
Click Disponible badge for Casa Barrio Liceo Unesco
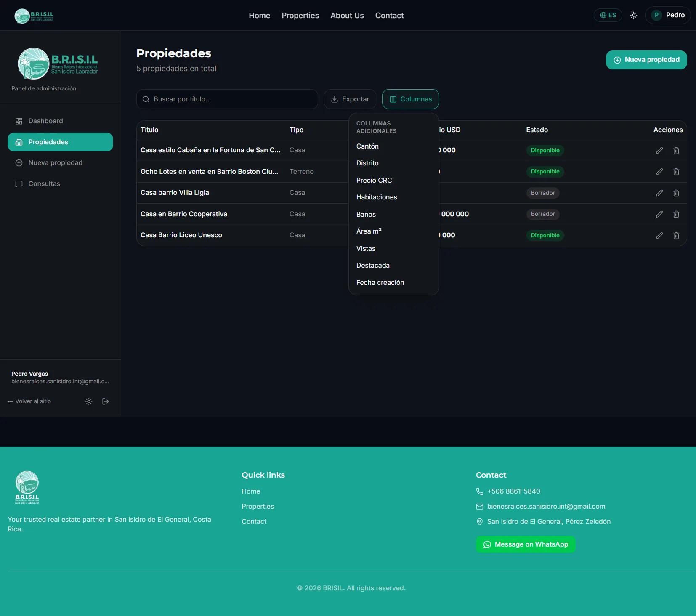[x=545, y=236]
